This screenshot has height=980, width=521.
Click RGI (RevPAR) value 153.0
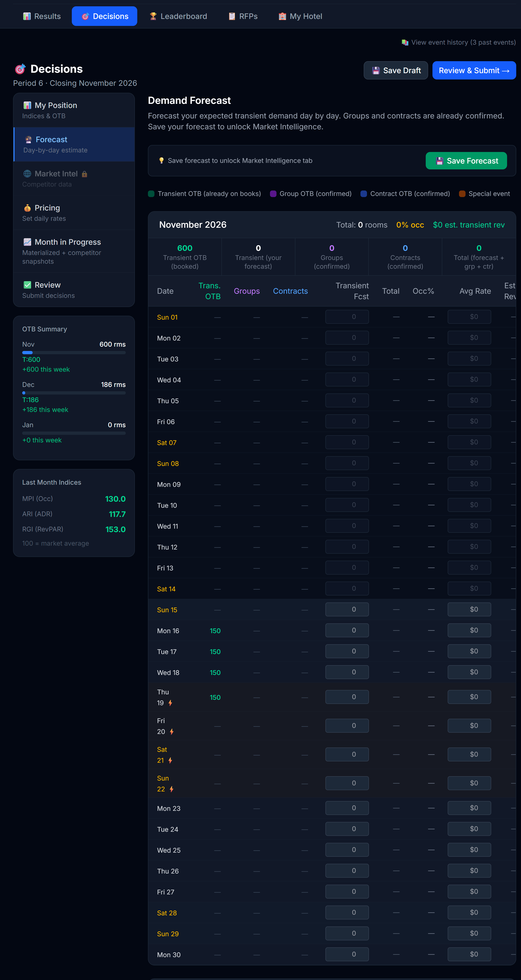115,530
